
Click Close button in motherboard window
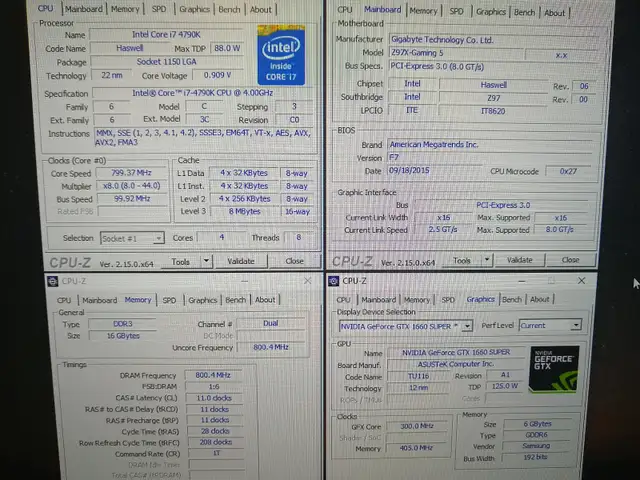coord(570,260)
